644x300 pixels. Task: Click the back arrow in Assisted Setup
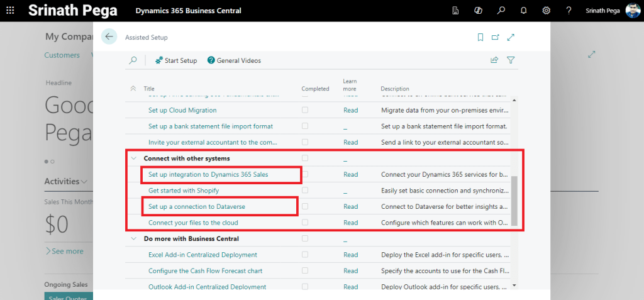109,37
